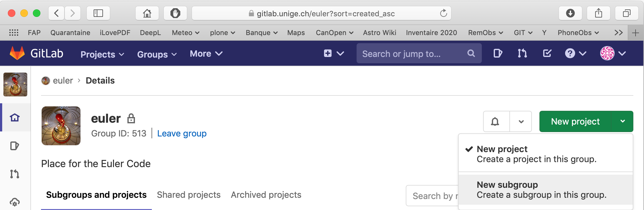Open merge requests icon in top navbar
The height and width of the screenshot is (210, 644).
(522, 54)
